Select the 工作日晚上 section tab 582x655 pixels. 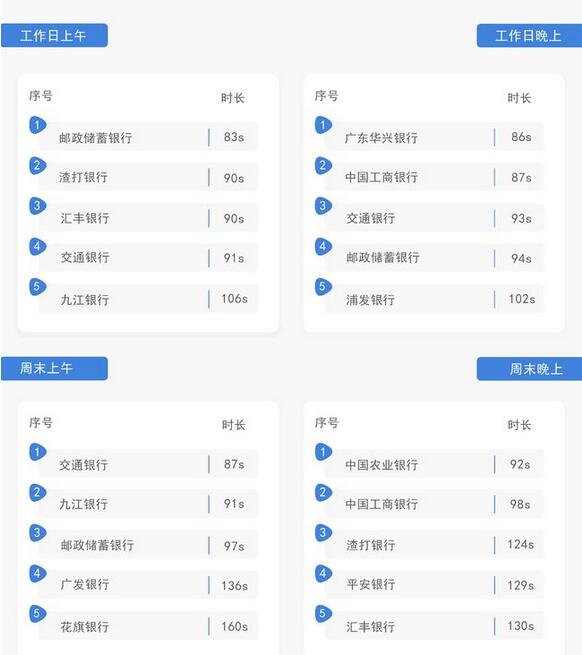tap(529, 36)
